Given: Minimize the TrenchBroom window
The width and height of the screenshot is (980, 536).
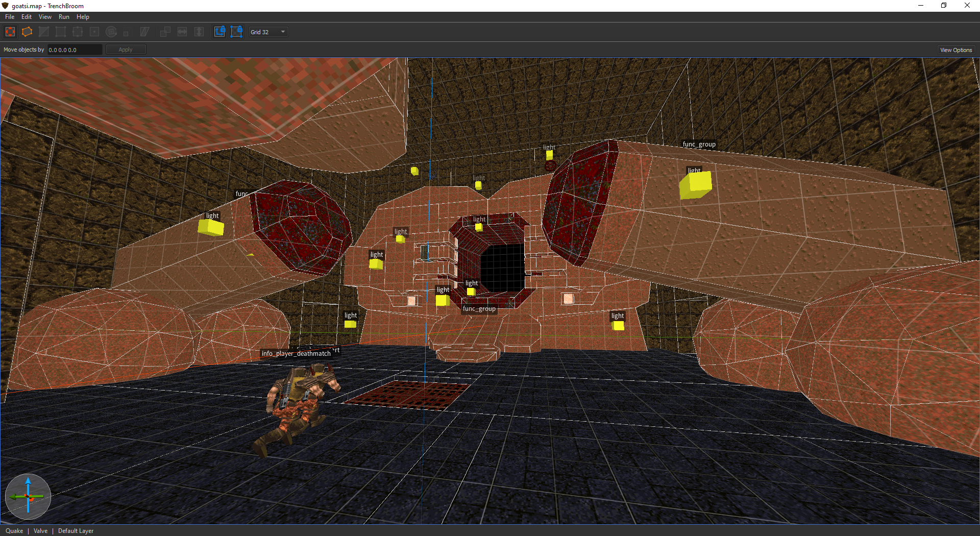Looking at the screenshot, I should click(921, 6).
